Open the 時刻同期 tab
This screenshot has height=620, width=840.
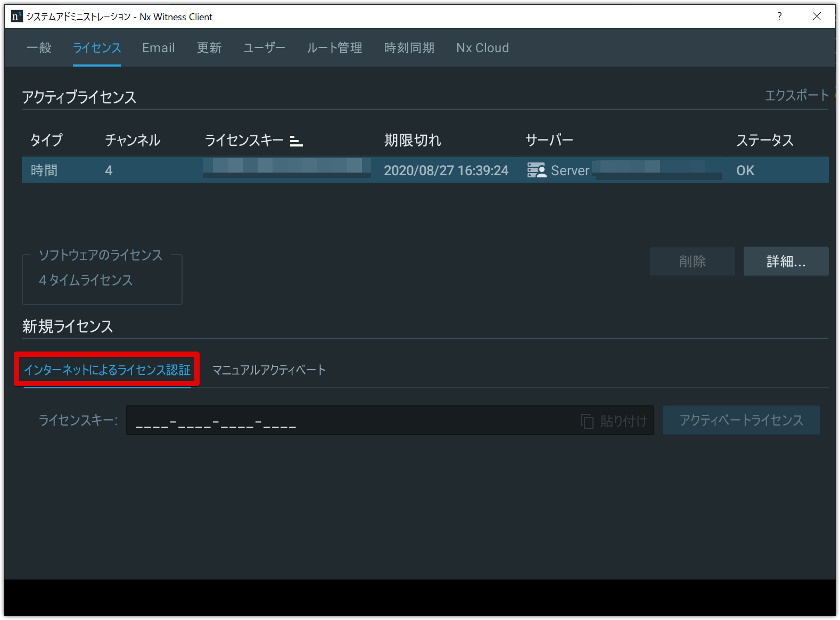(x=409, y=48)
